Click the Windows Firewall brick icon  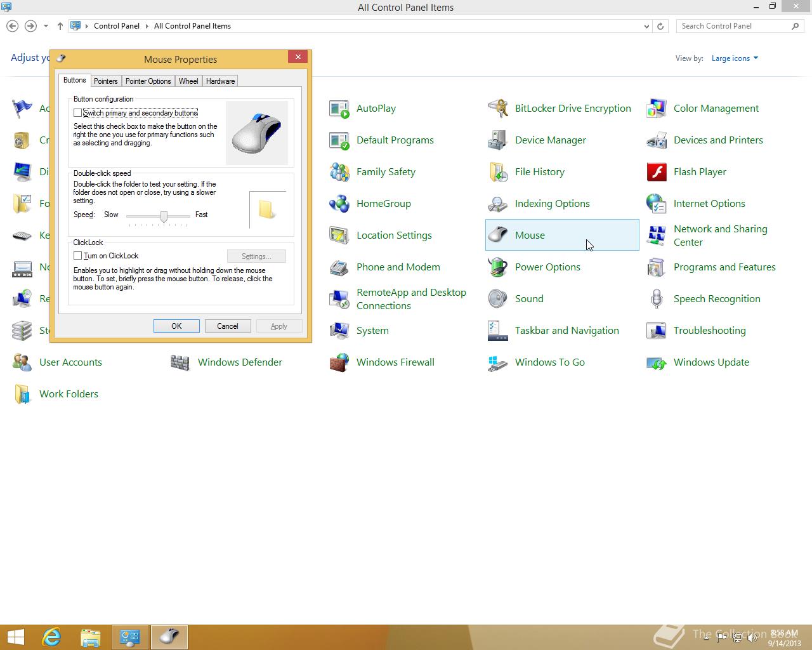pos(339,362)
